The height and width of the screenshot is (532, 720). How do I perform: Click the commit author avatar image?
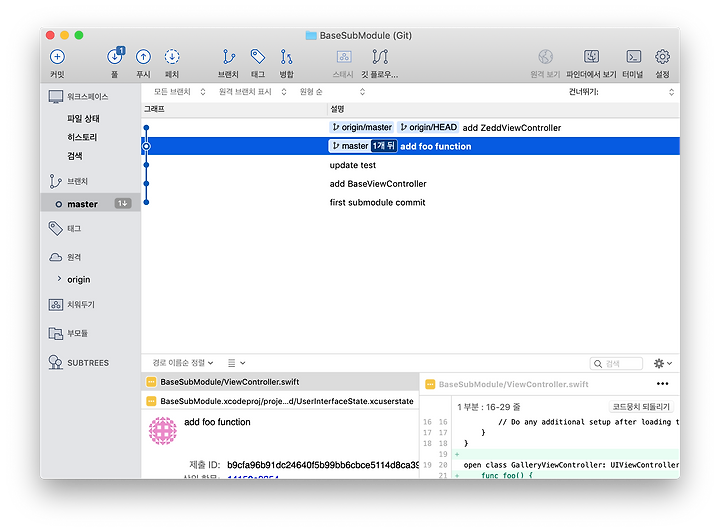pyautogui.click(x=163, y=431)
